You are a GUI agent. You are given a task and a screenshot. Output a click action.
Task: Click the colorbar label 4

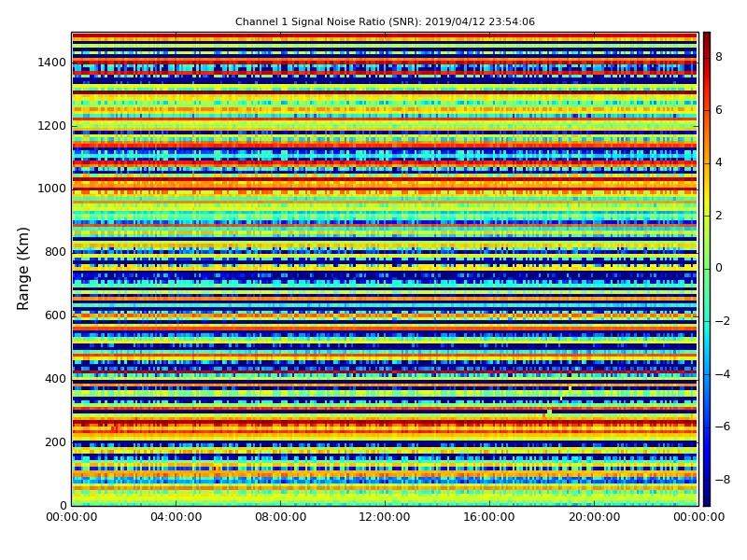click(x=719, y=162)
